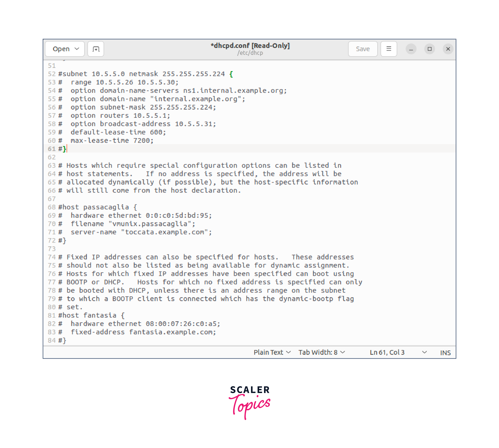Click the new tab document icon
Screen dimensions: 499x448
[96, 49]
